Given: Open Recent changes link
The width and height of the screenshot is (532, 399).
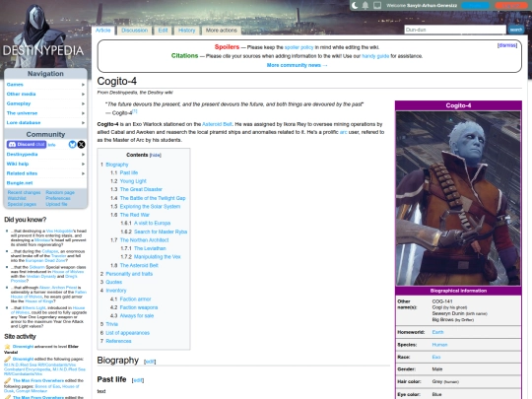Looking at the screenshot, I should point(24,193).
